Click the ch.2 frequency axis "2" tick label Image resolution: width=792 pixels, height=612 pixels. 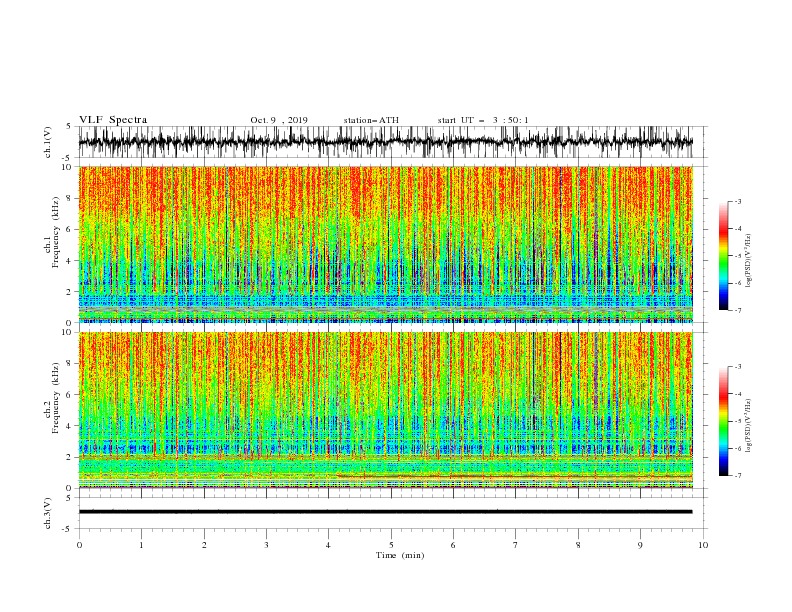69,457
